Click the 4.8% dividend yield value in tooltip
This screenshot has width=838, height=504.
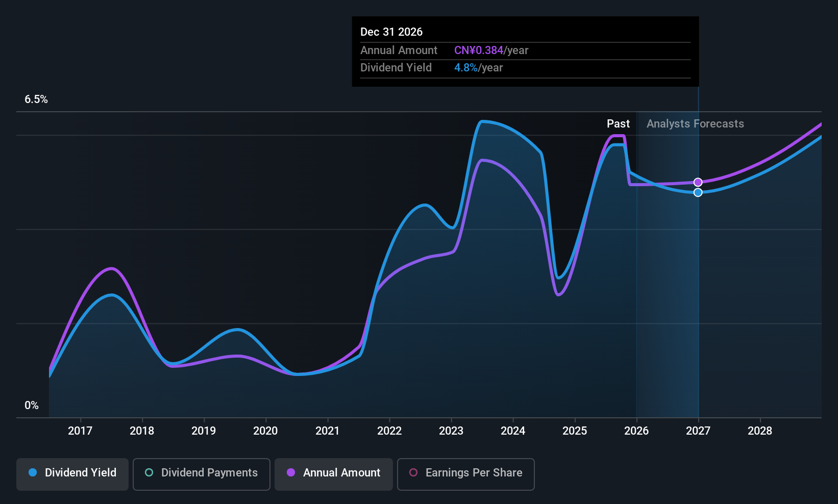pyautogui.click(x=465, y=68)
